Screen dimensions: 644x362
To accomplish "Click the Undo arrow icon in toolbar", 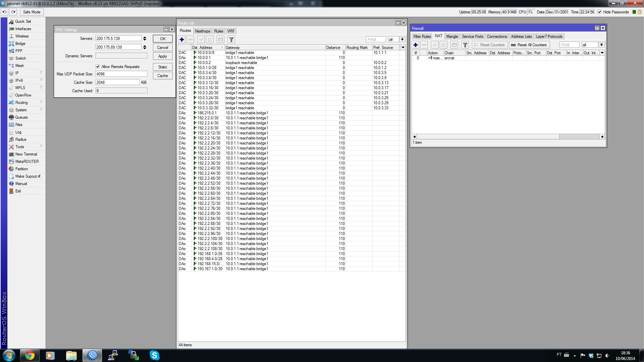I will coord(4,12).
